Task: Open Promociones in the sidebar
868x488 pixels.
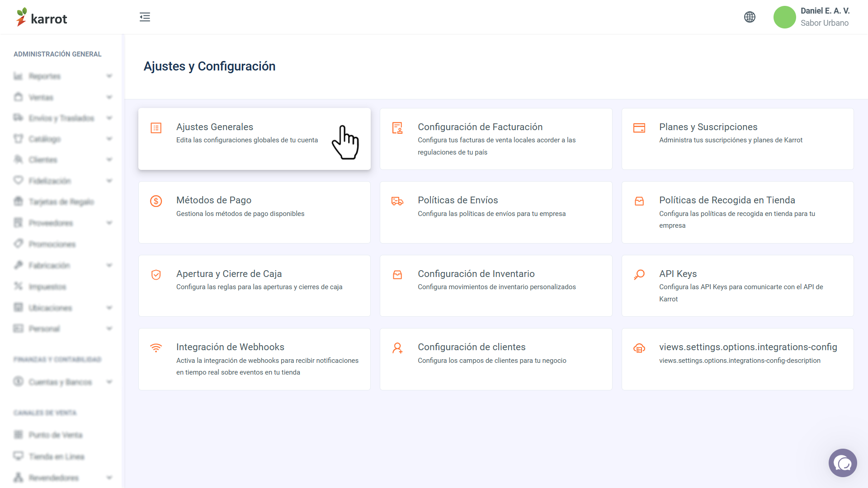Action: click(52, 244)
